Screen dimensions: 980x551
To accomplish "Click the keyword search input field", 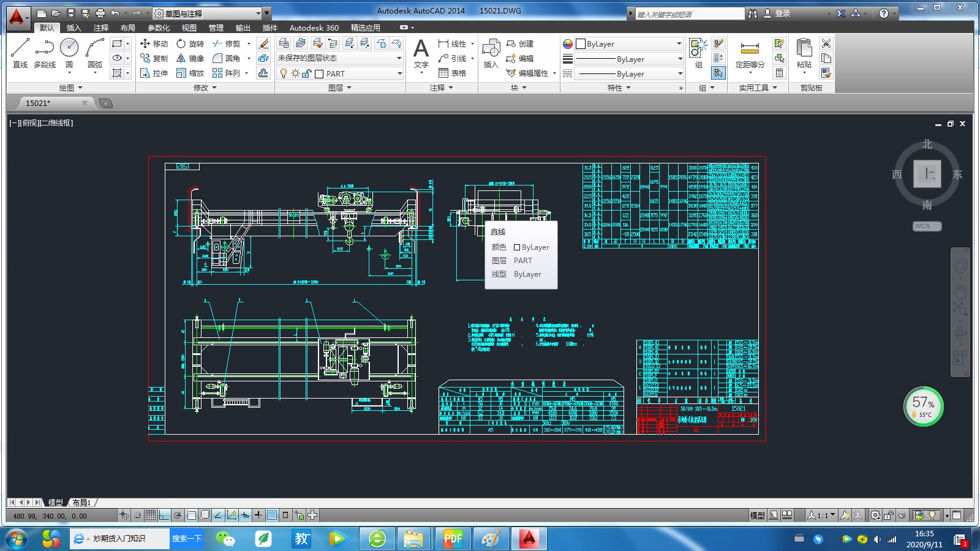I will point(689,14).
